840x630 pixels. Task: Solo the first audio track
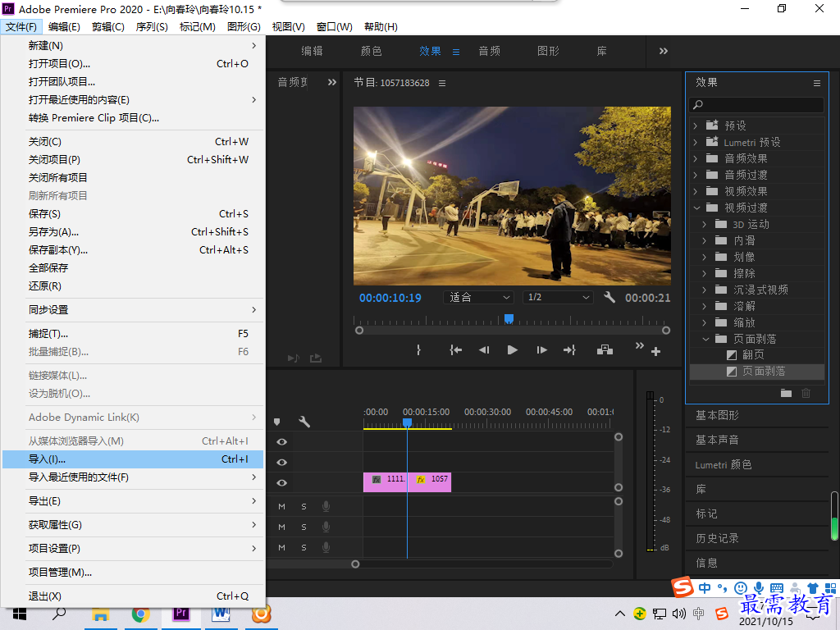coord(304,506)
